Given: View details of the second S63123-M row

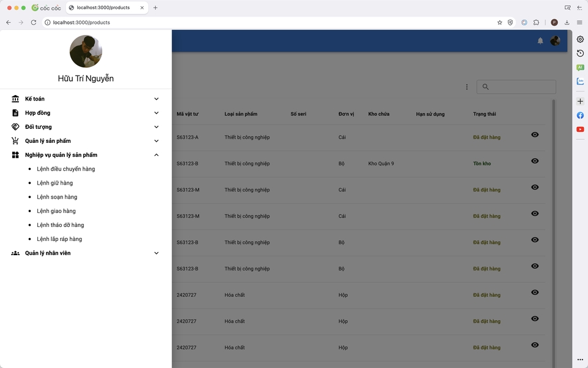Looking at the screenshot, I should (x=535, y=213).
